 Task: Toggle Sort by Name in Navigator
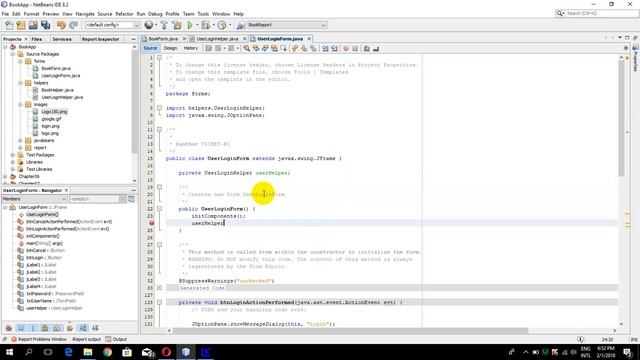[83, 328]
